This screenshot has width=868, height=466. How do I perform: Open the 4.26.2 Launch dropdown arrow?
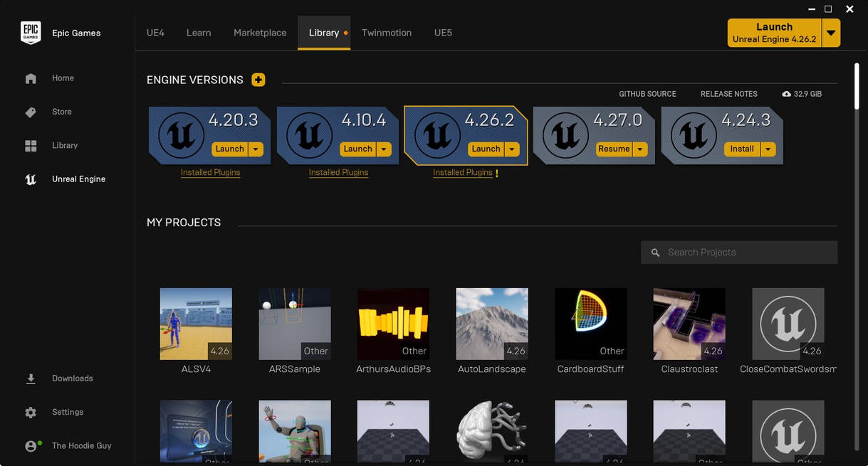click(513, 149)
